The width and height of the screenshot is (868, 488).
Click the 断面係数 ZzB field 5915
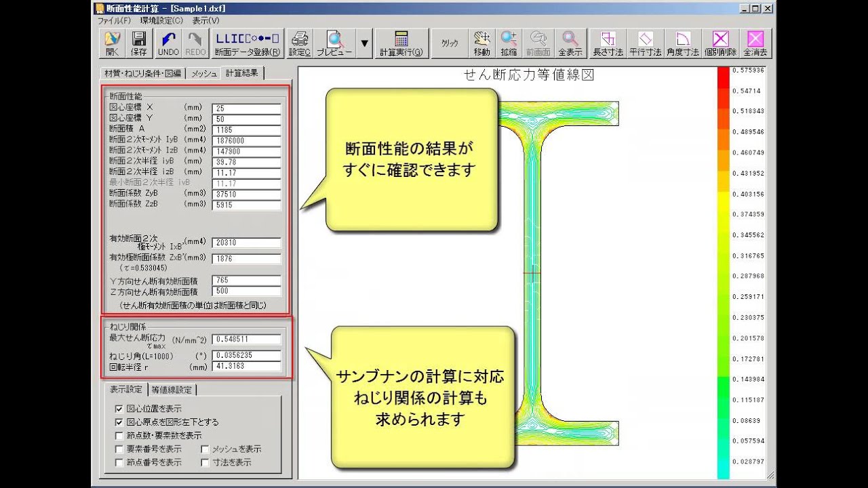[x=246, y=205]
